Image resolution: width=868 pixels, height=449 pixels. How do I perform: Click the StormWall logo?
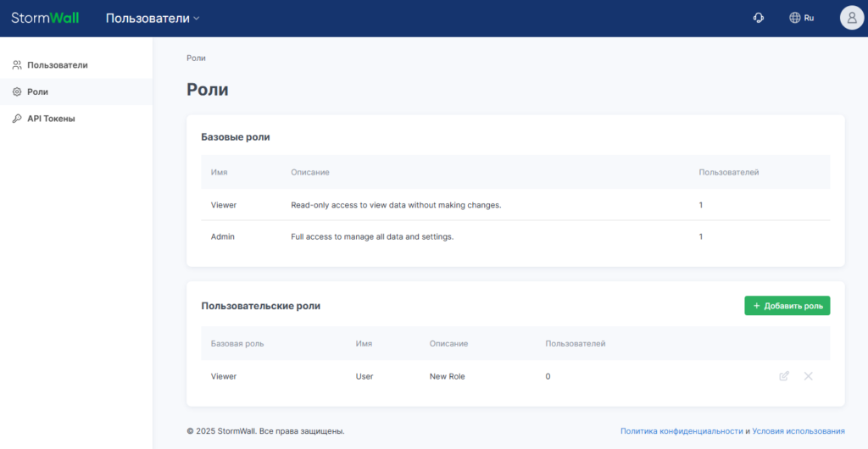pyautogui.click(x=45, y=18)
